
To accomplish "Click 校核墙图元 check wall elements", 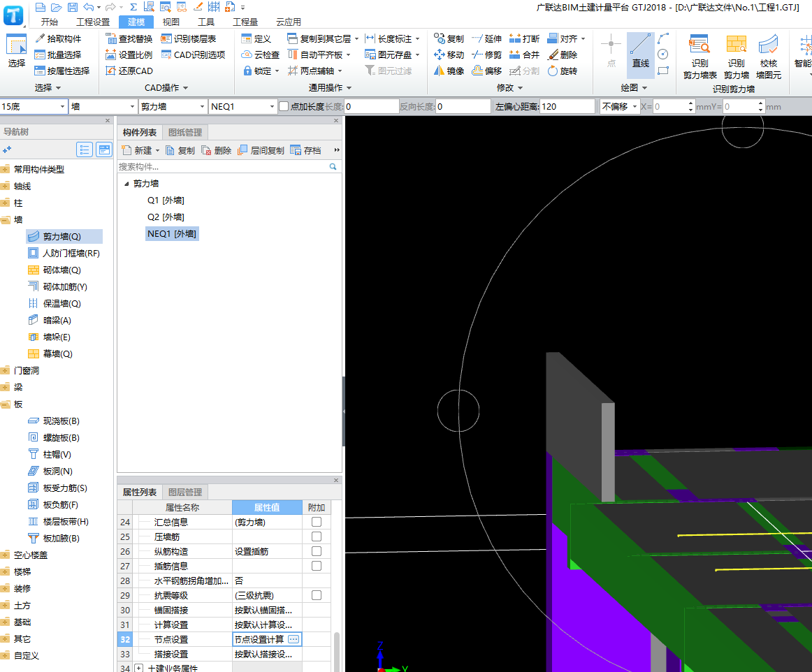I will [769, 57].
